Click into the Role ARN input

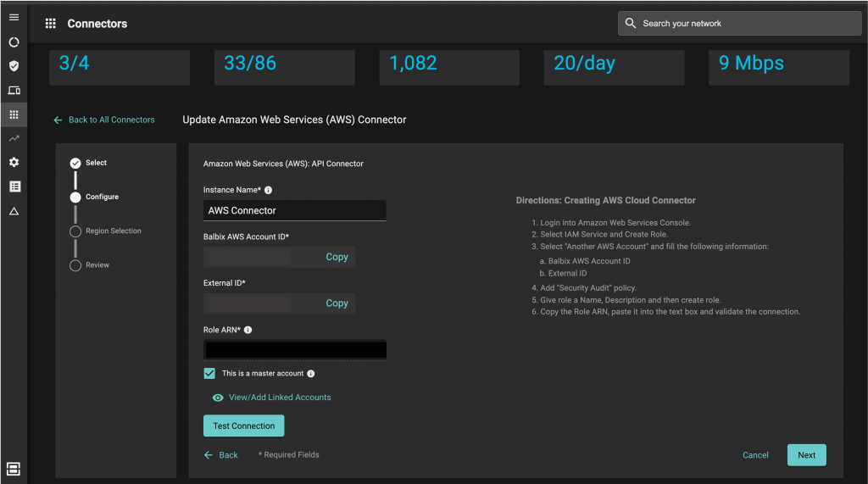(x=294, y=350)
